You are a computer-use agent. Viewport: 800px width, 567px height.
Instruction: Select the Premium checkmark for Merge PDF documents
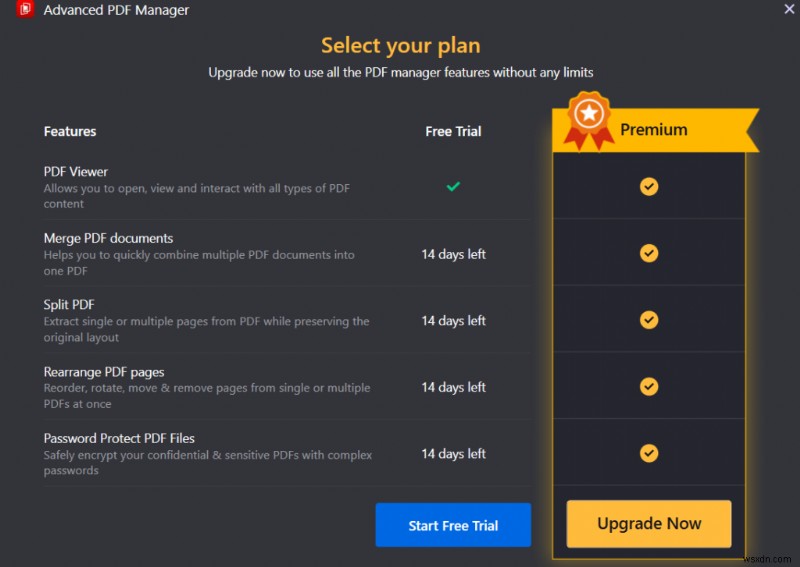coord(649,254)
